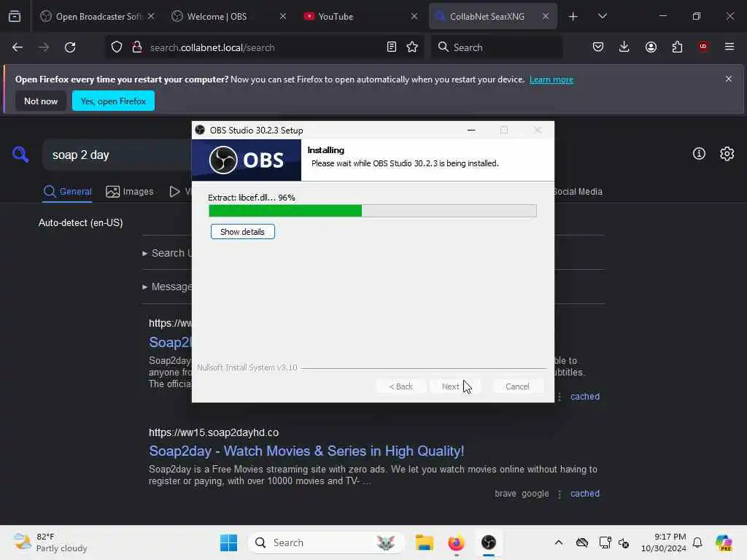This screenshot has height=560, width=747.
Task: Open Windows Start menu
Action: [x=228, y=542]
